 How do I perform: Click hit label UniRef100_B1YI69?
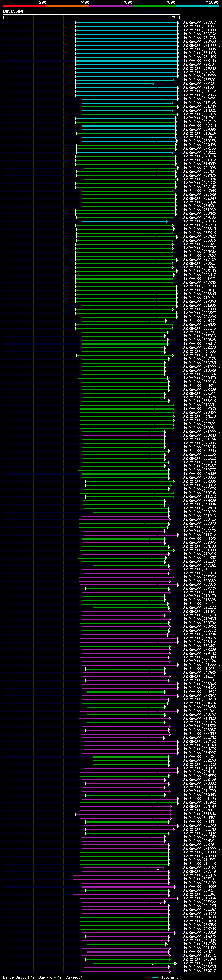click(199, 944)
